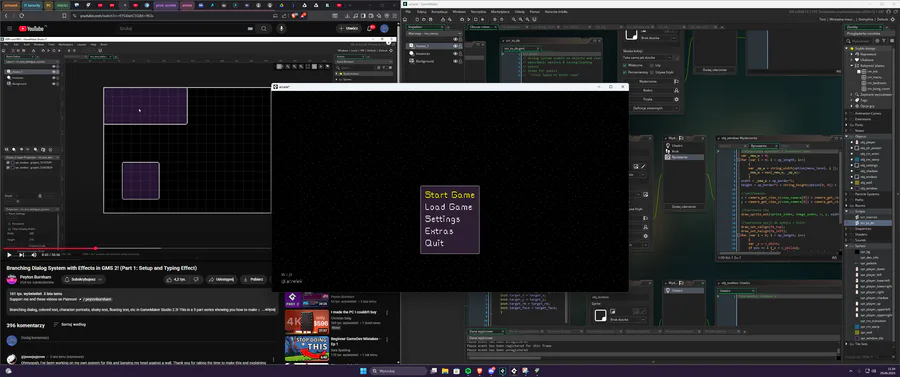The width and height of the screenshot is (900, 377).
Task: Toggle the Używa fizyki checkbox
Action: pos(650,72)
